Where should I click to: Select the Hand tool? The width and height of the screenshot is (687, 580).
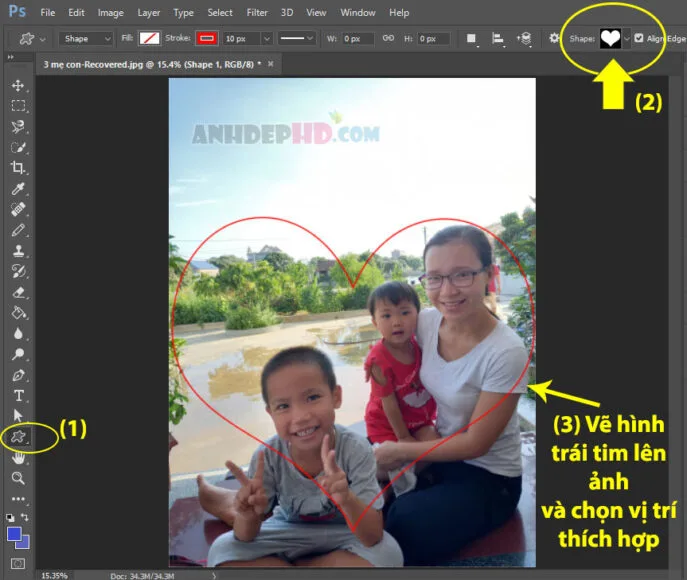tap(18, 458)
